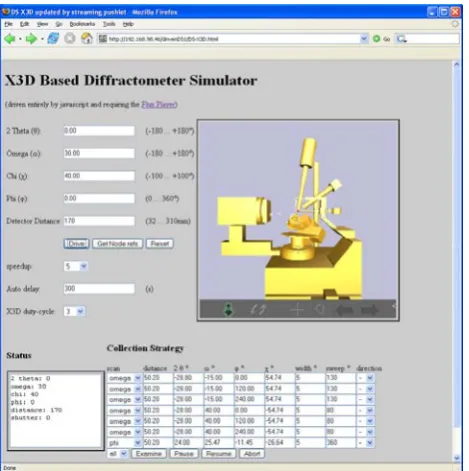Screen dimensions: 469x471
Task: Click the Get Node refs button
Action: tap(117, 244)
